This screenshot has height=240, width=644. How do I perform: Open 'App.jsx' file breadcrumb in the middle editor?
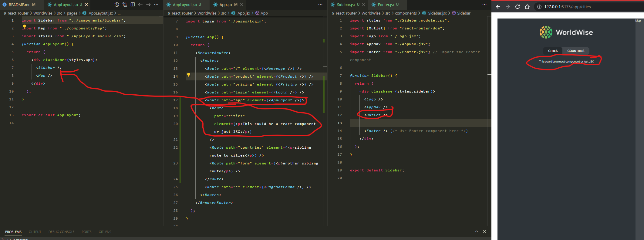244,13
